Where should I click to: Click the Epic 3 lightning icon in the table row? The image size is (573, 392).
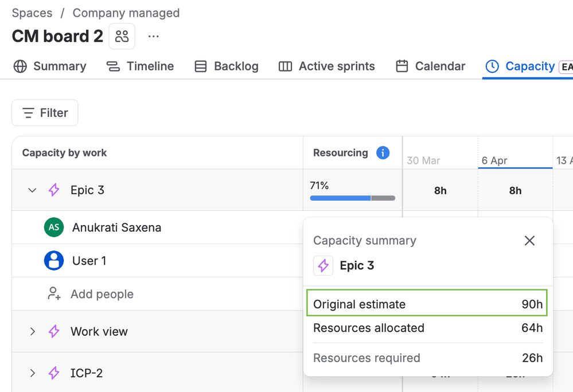click(54, 190)
